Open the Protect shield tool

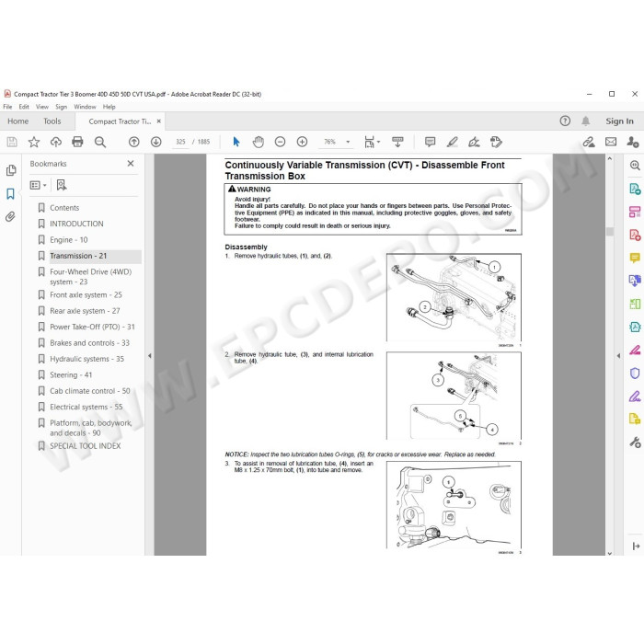[635, 373]
